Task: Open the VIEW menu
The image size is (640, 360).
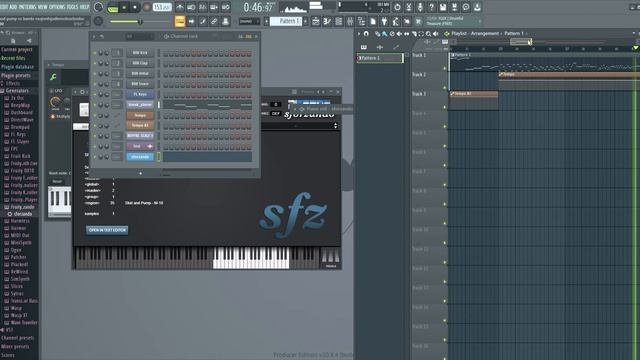Action: pos(42,7)
